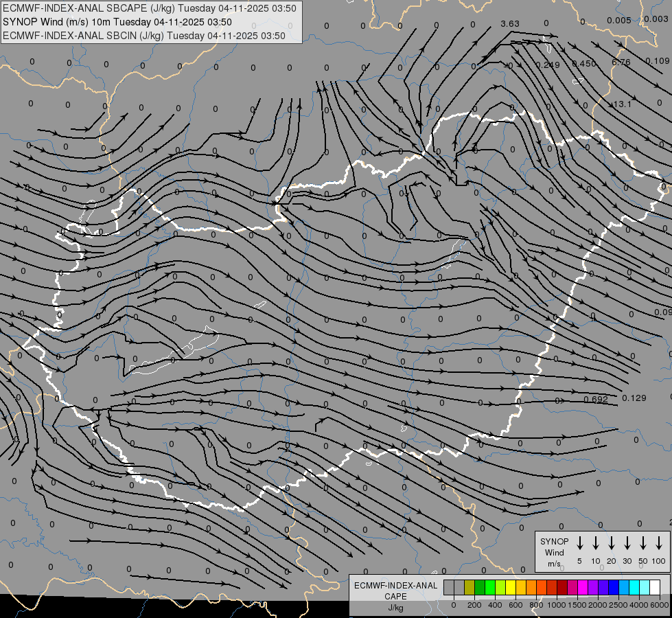Click the 3.63 CAPE value on map

click(x=510, y=23)
